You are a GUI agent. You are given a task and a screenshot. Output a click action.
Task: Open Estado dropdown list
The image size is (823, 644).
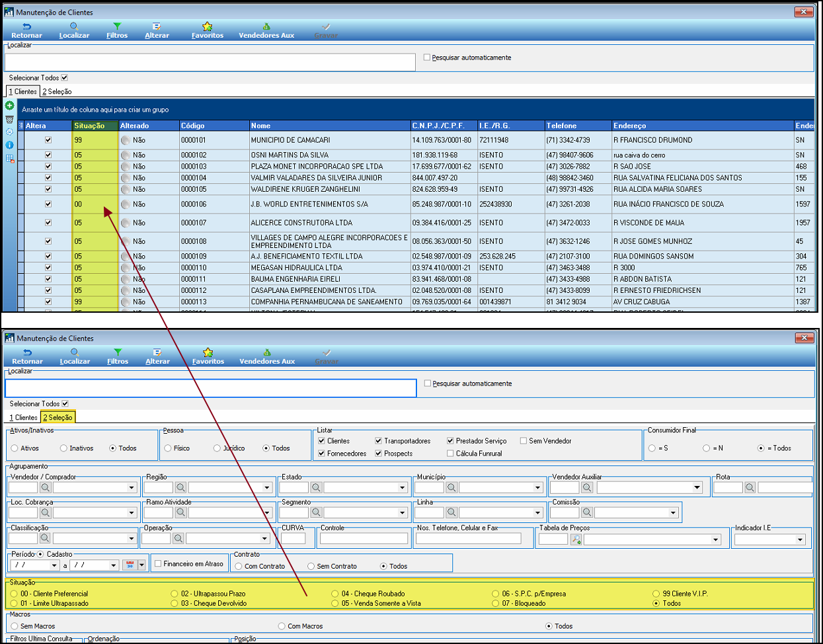tap(402, 487)
